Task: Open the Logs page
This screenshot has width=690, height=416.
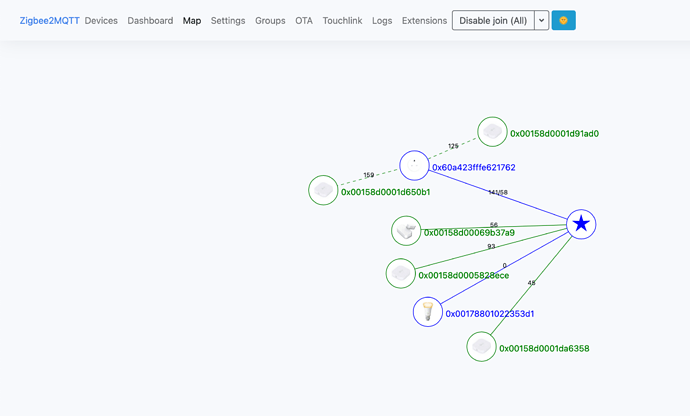Action: click(x=382, y=21)
